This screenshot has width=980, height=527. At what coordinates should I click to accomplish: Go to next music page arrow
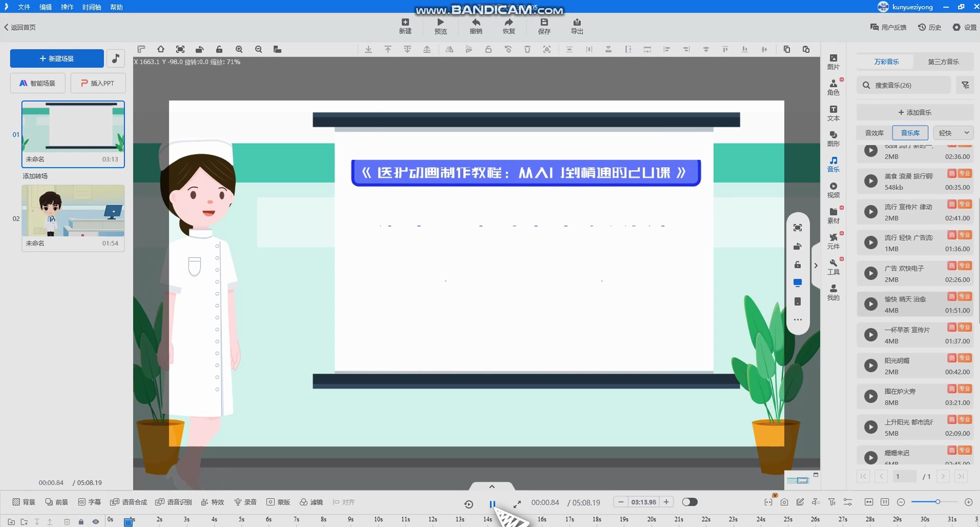[x=943, y=476]
